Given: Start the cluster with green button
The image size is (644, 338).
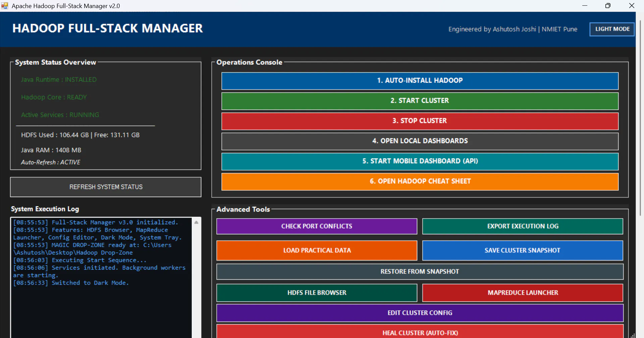Looking at the screenshot, I should (x=420, y=101).
